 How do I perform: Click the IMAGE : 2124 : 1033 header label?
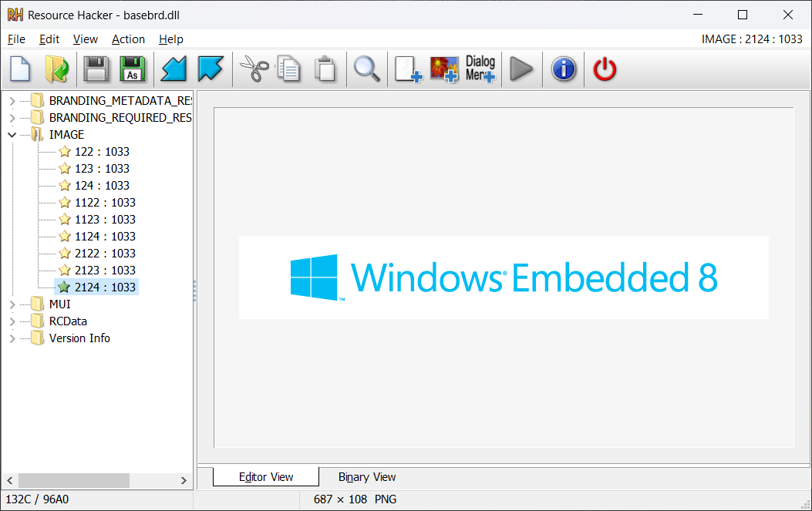click(x=752, y=39)
